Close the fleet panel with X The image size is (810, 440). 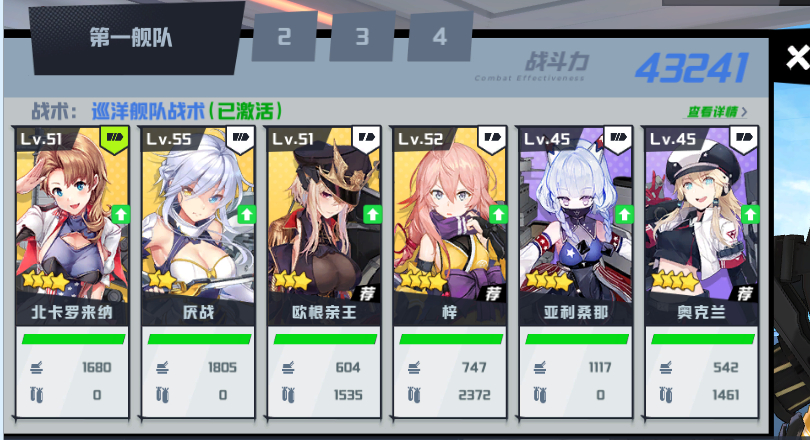797,57
